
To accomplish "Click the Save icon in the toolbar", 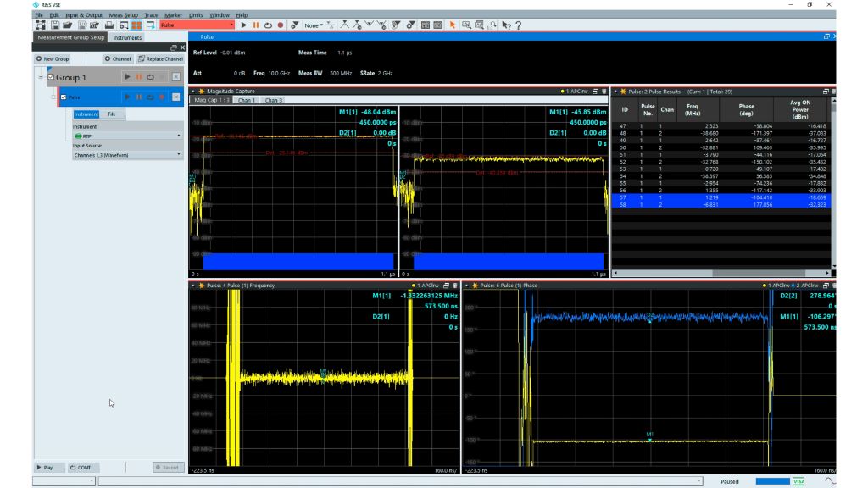I will pos(54,25).
